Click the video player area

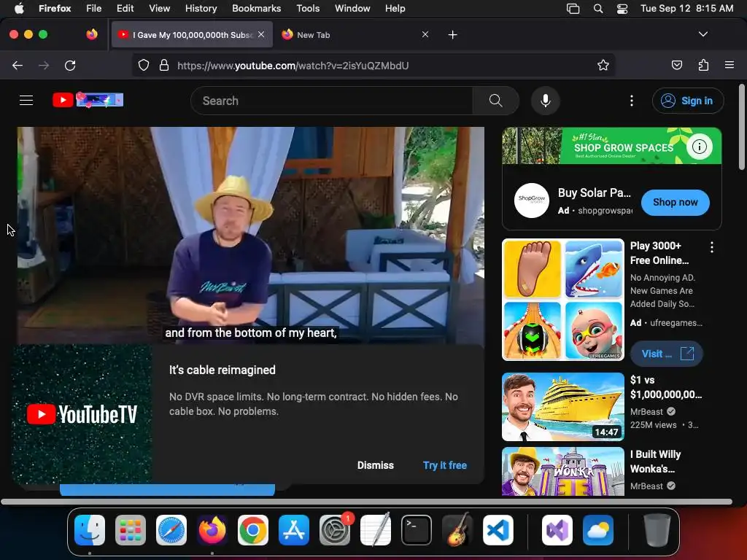pyautogui.click(x=251, y=236)
